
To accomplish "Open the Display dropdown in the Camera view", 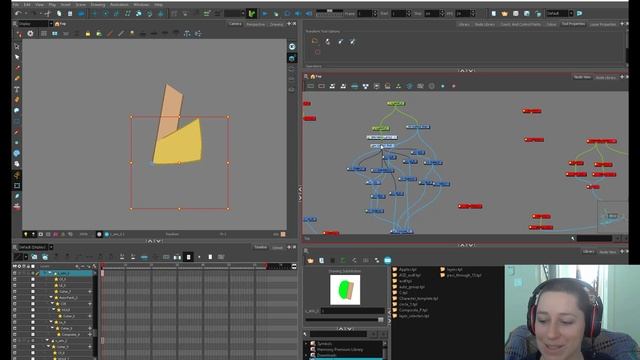I will click(36, 24).
